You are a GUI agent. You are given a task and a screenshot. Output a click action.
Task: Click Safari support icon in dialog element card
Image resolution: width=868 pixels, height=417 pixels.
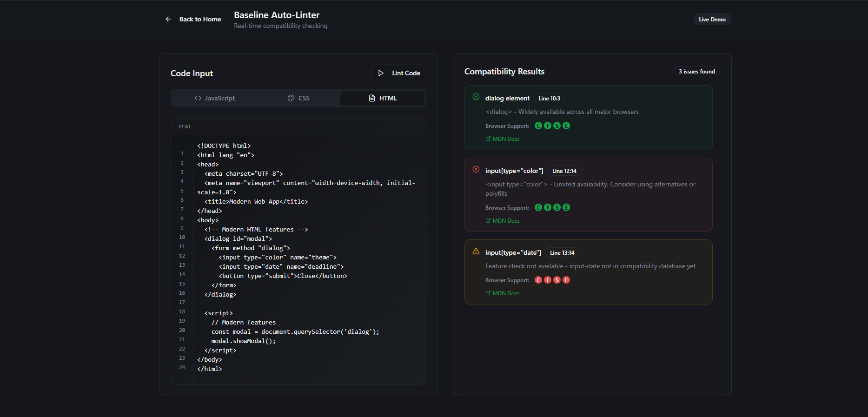coord(557,126)
